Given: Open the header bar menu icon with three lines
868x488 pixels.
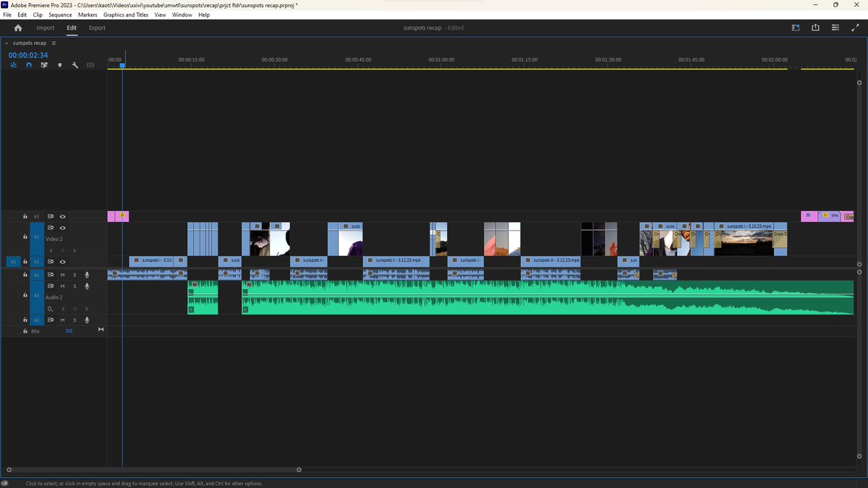Looking at the screenshot, I should point(835,28).
